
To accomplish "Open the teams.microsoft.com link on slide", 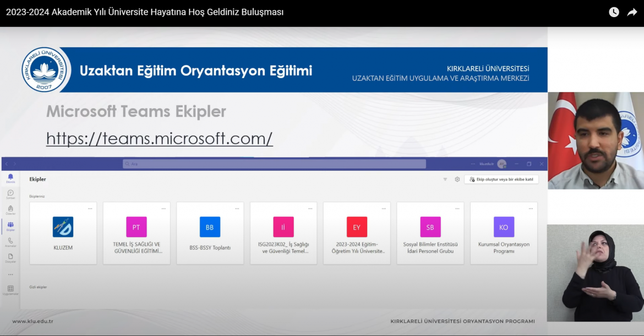I will pyautogui.click(x=160, y=138).
